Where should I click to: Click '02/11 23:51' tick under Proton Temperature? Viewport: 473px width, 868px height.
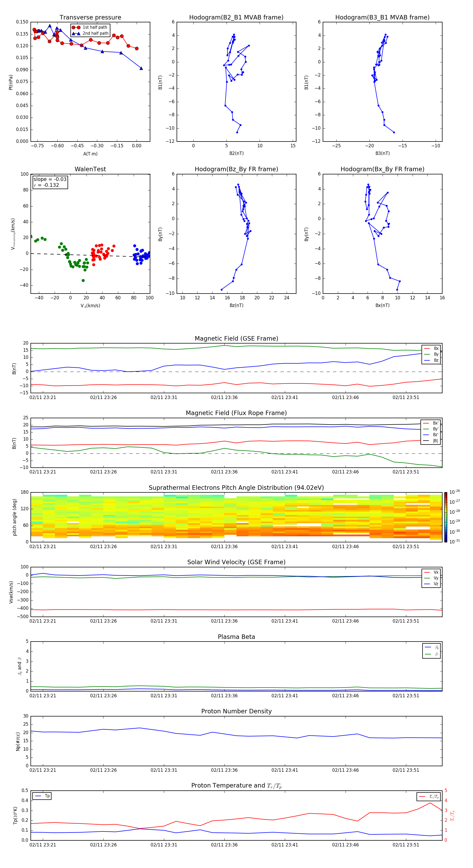[x=406, y=845]
